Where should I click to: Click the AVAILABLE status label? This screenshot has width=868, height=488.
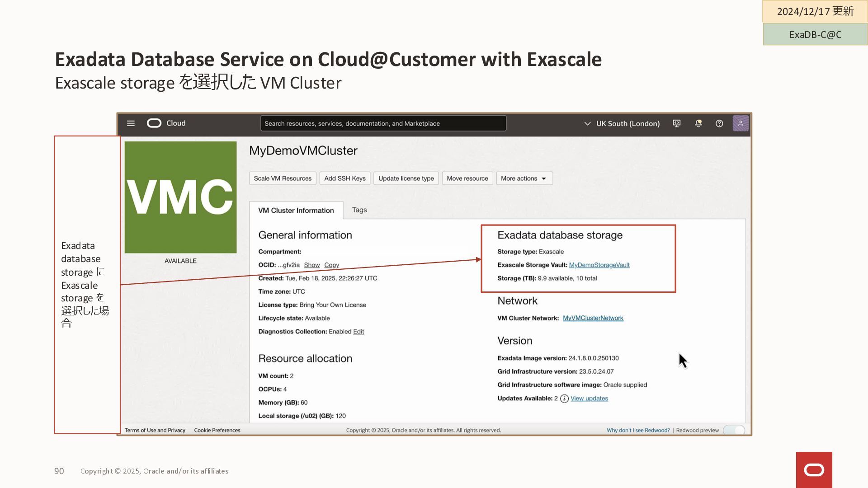pos(180,261)
